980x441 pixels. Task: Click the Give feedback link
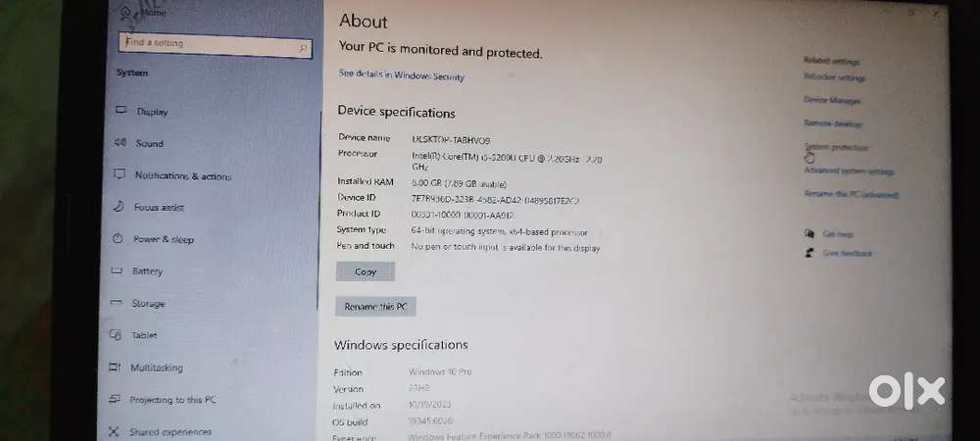847,253
